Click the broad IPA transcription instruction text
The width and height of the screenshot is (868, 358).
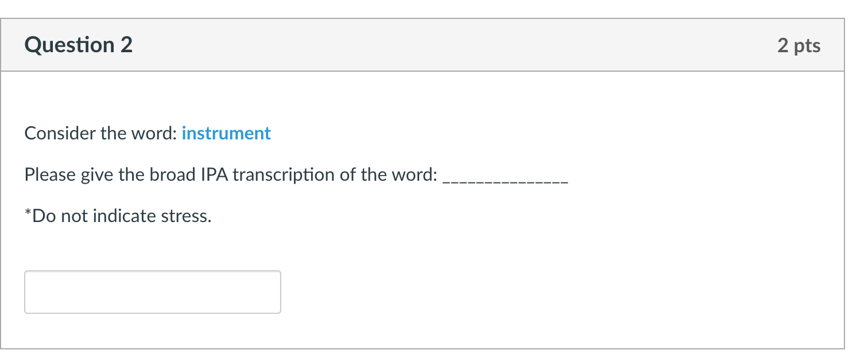230,174
